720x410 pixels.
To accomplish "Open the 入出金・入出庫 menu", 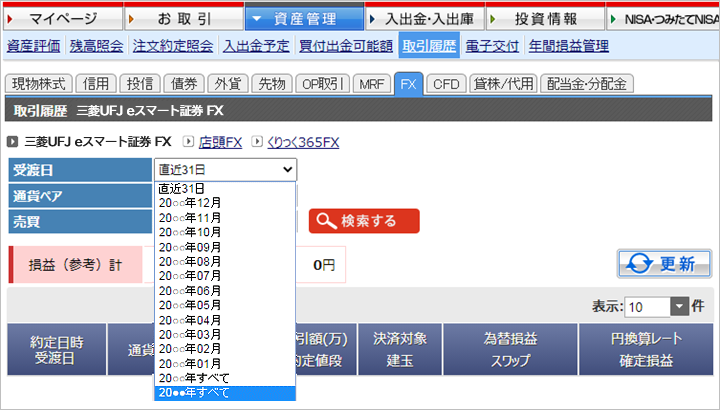I will coord(425,19).
